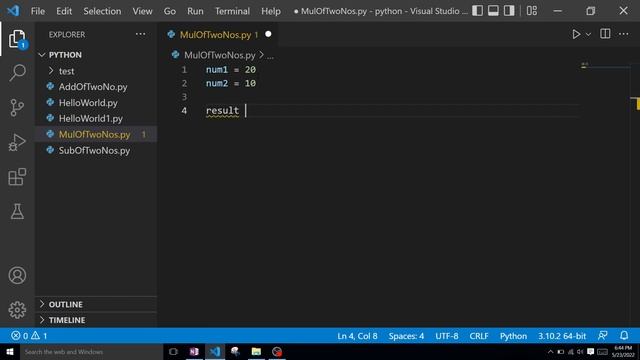640x360 pixels.
Task: Click unsaved dot to close tab
Action: pyautogui.click(x=268, y=34)
